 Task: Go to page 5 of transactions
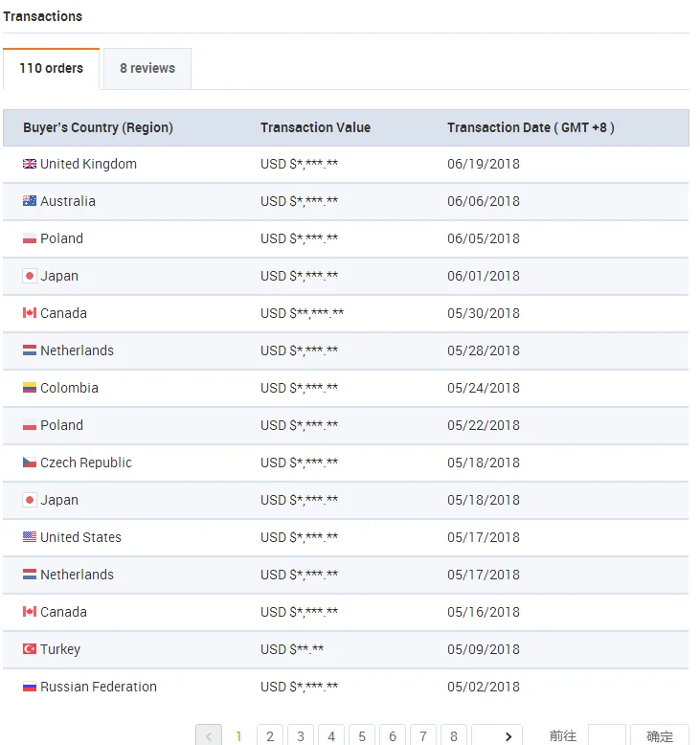[x=362, y=735]
